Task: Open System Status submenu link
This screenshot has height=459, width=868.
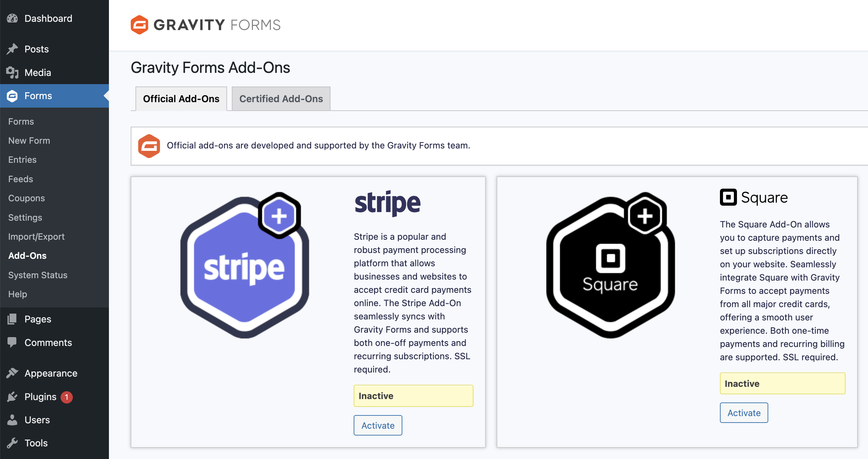Action: click(37, 275)
